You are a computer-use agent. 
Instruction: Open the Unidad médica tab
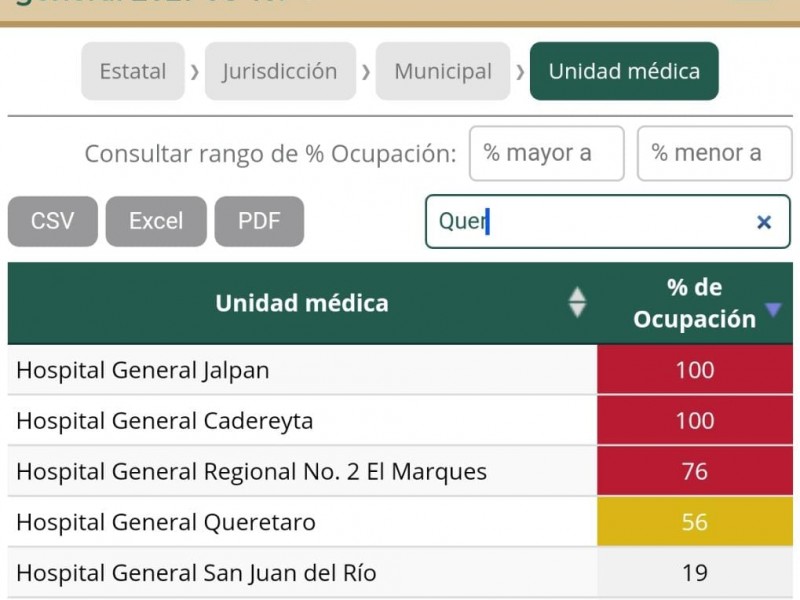click(x=624, y=71)
